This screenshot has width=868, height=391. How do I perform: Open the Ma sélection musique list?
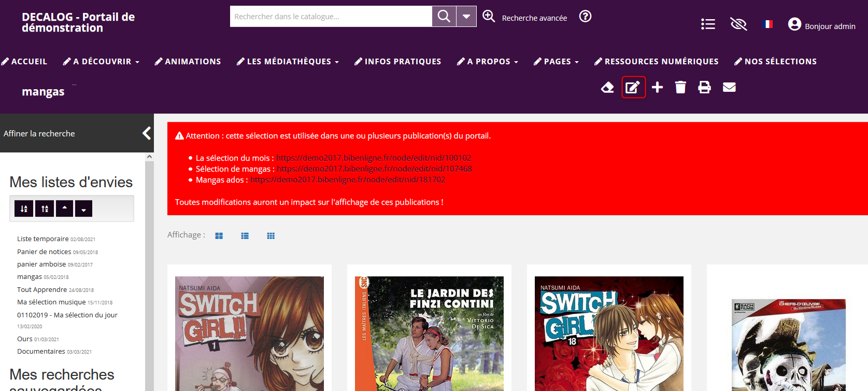click(51, 302)
